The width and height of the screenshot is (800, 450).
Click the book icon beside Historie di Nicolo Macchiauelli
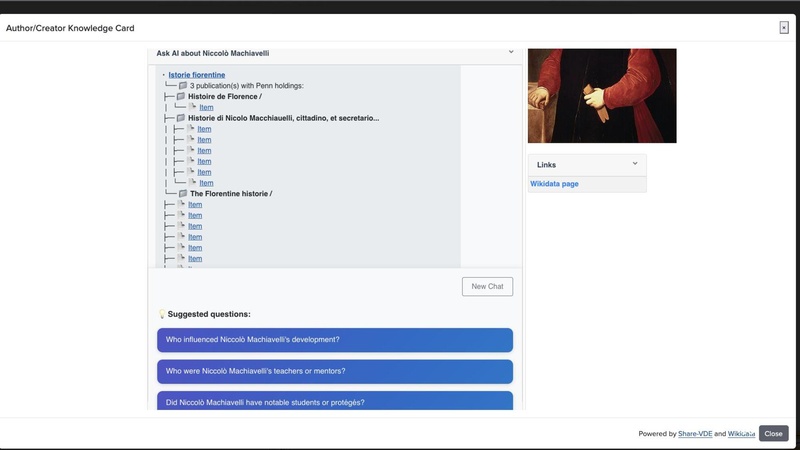pos(181,118)
